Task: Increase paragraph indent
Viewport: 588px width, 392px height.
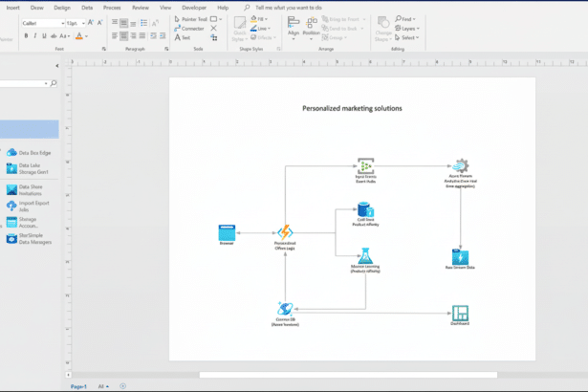Action: click(x=163, y=36)
